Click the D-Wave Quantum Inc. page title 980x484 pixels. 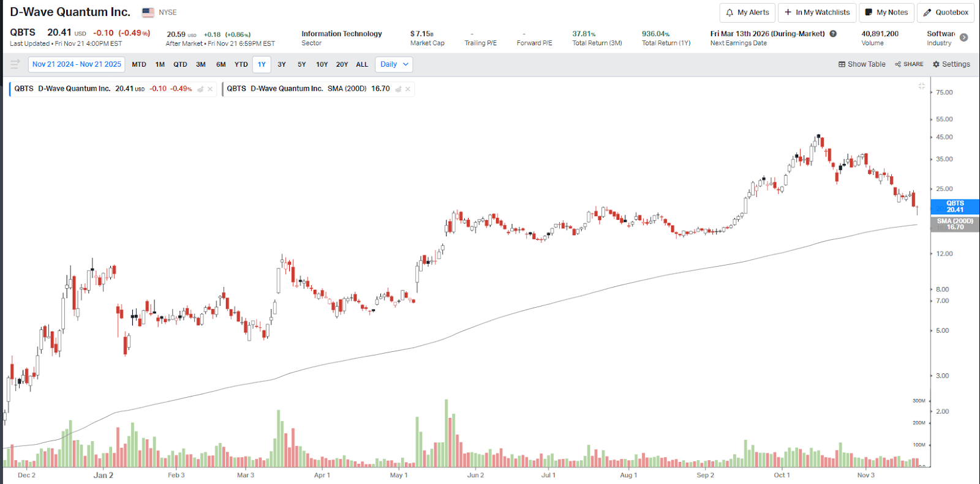[x=70, y=12]
